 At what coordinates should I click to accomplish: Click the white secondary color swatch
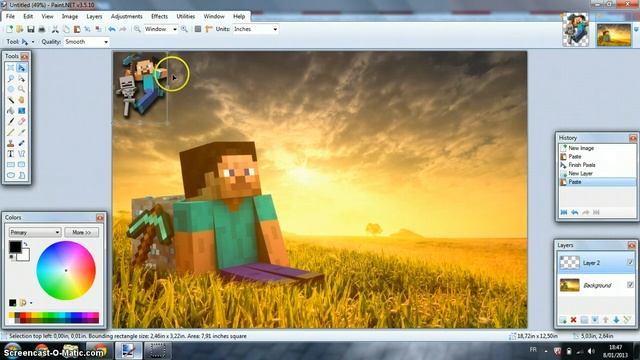tap(24, 256)
